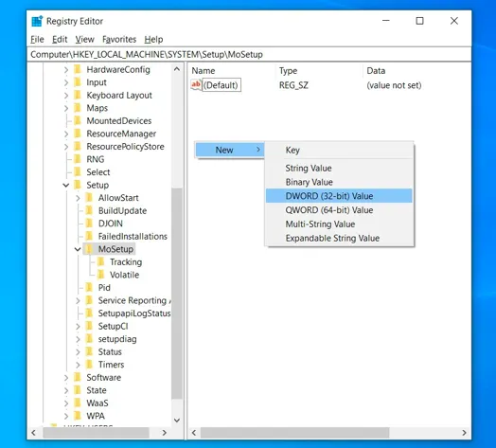The width and height of the screenshot is (496, 448).
Task: Open the Favorites menu
Action: coord(119,39)
